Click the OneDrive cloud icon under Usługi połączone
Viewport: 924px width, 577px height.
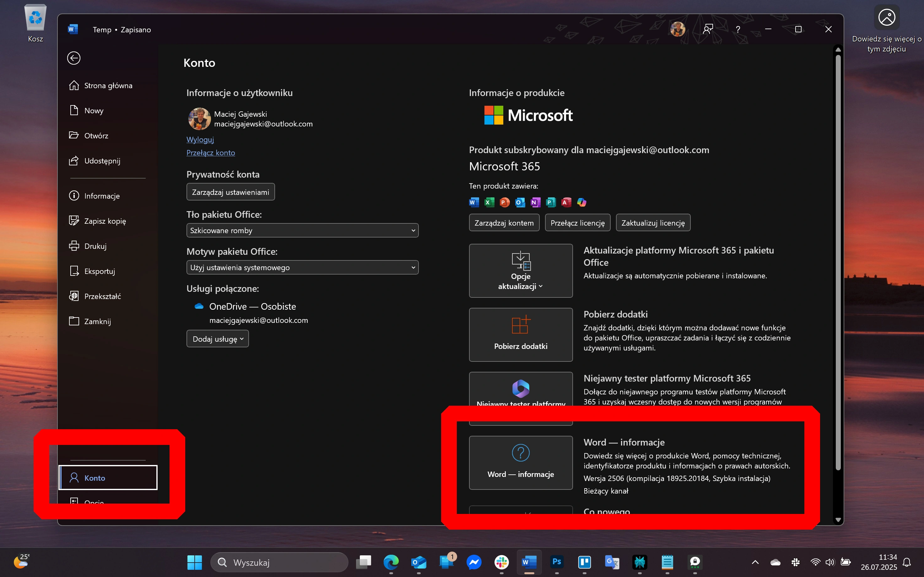[199, 307]
